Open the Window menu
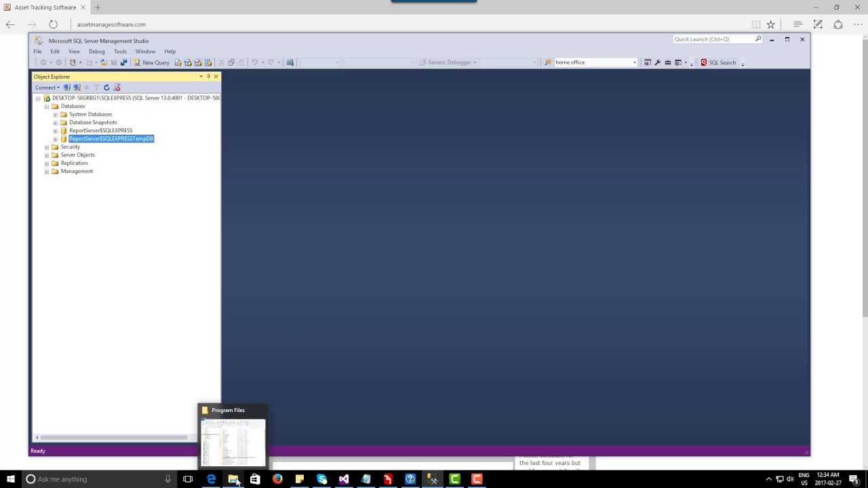This screenshot has height=488, width=868. tap(145, 52)
